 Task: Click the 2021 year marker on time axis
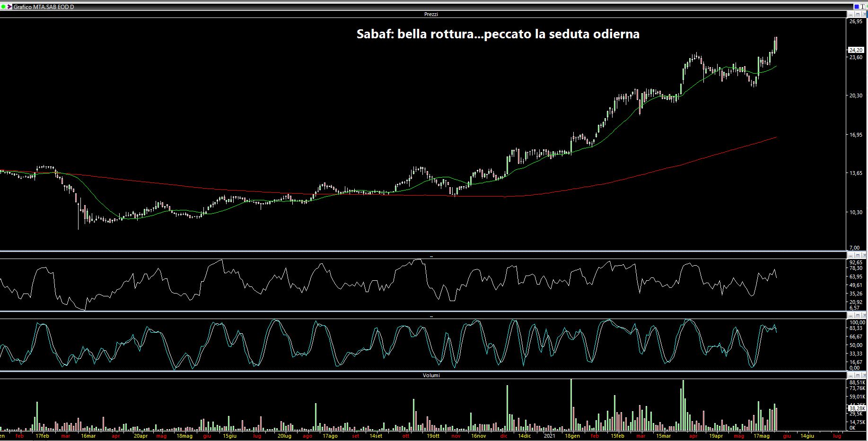tap(549, 436)
